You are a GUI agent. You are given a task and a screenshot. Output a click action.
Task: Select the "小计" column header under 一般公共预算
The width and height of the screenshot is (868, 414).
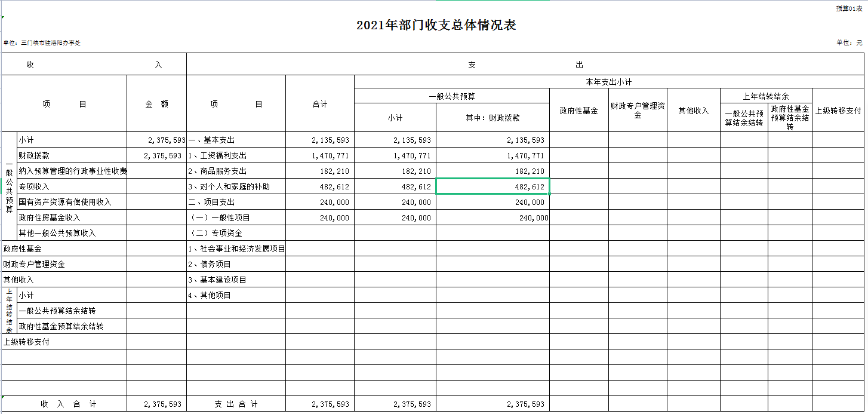pyautogui.click(x=395, y=118)
